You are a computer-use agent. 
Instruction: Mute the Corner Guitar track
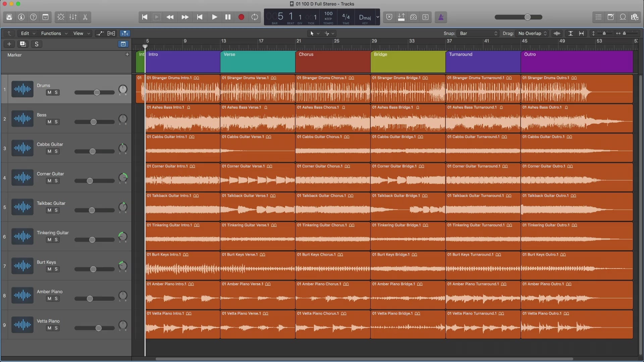coord(49,180)
